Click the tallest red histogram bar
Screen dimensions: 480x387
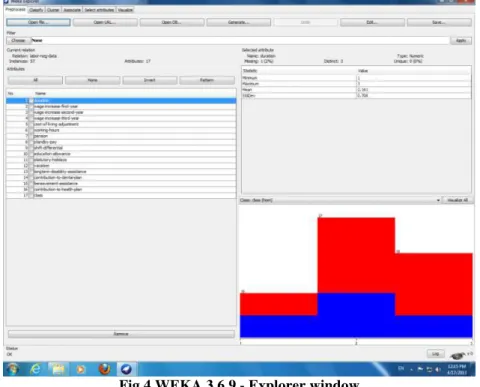point(356,255)
